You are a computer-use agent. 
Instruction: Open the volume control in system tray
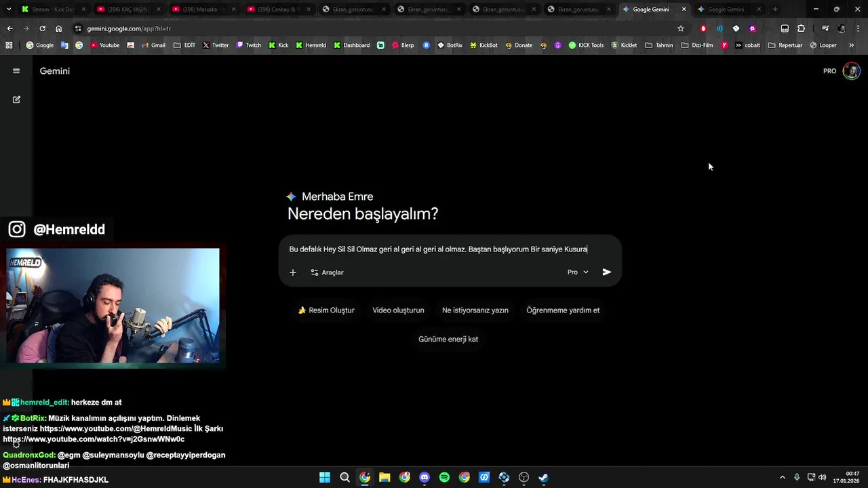pyautogui.click(x=823, y=477)
